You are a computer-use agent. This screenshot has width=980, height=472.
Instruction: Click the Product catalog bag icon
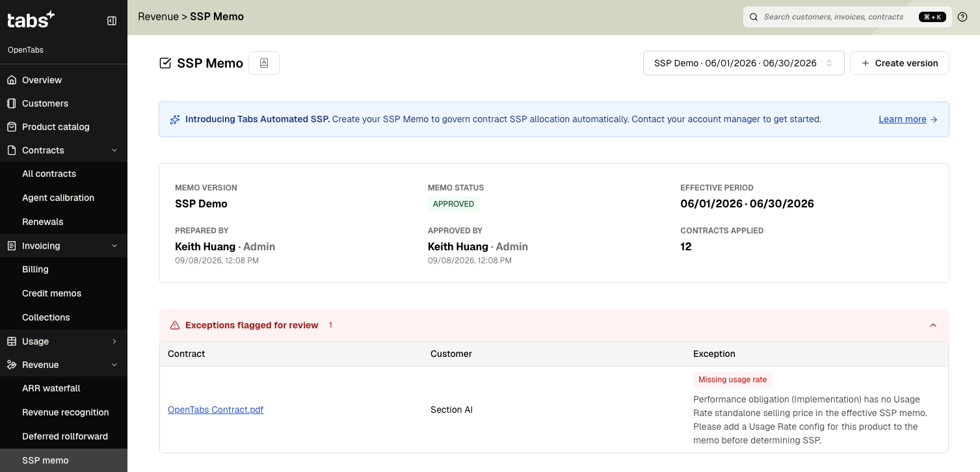tap(11, 127)
